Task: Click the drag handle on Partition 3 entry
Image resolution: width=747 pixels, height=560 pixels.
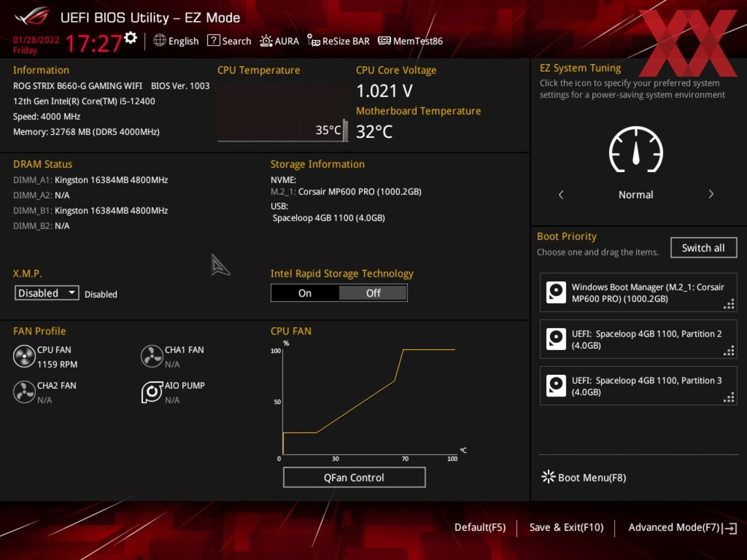Action: click(x=729, y=397)
